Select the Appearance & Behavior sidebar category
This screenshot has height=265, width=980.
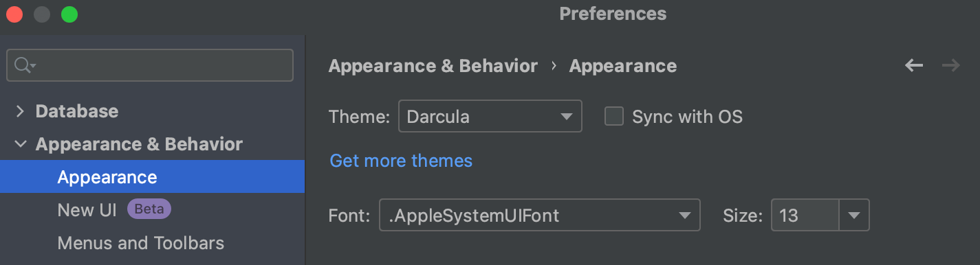139,144
